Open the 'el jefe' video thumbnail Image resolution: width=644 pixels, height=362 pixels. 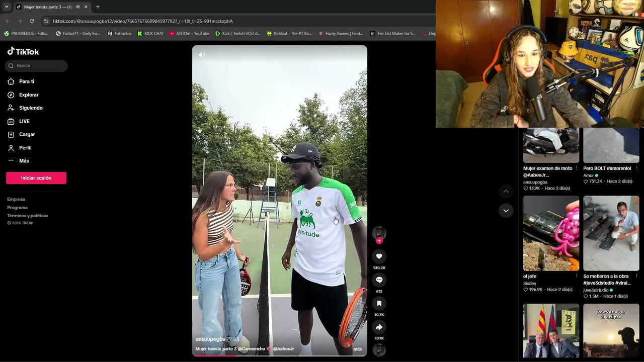551,233
